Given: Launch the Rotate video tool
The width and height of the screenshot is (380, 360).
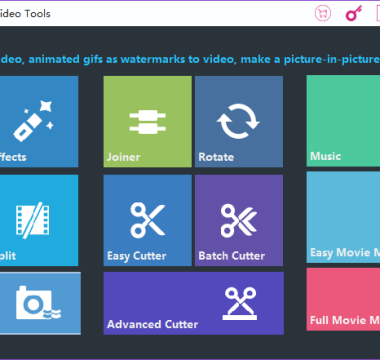Looking at the screenshot, I should [x=239, y=121].
